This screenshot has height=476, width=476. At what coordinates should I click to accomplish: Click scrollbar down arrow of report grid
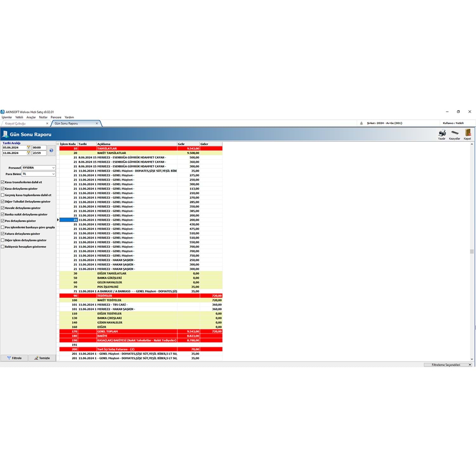click(x=472, y=359)
